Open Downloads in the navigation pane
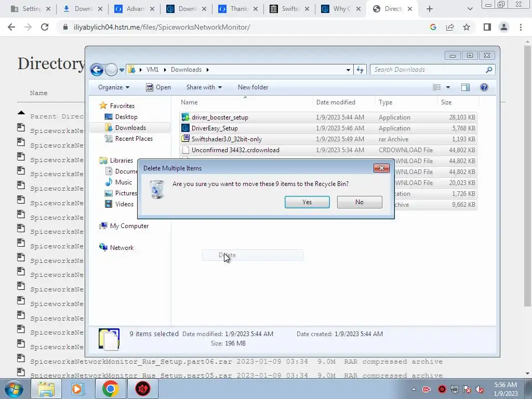 click(130, 128)
